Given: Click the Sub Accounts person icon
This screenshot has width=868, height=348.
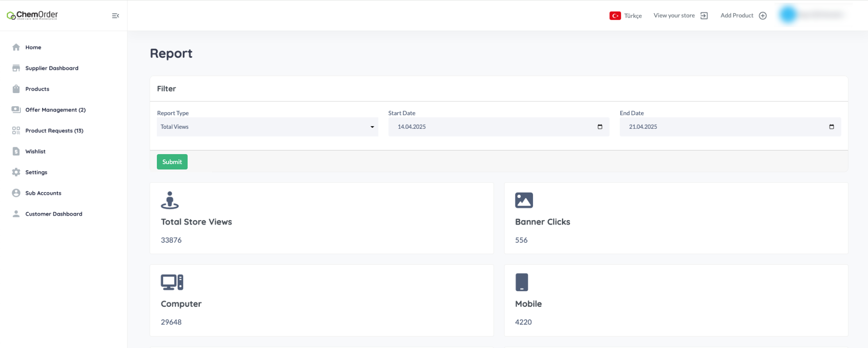Looking at the screenshot, I should 16,193.
